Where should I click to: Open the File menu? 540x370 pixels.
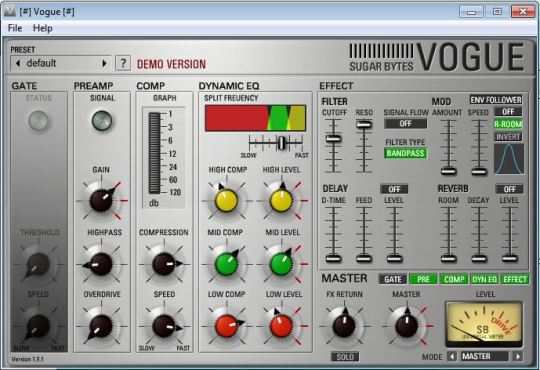point(15,28)
